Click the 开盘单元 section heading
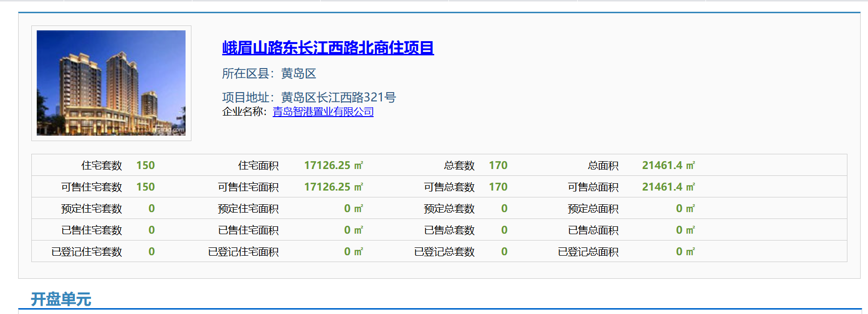Image resolution: width=868 pixels, height=314 pixels. (61, 299)
